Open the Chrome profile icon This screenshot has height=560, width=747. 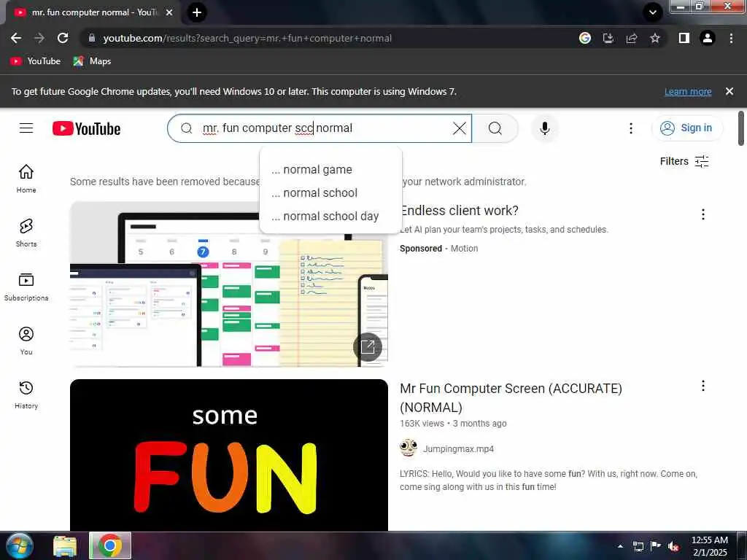click(708, 38)
